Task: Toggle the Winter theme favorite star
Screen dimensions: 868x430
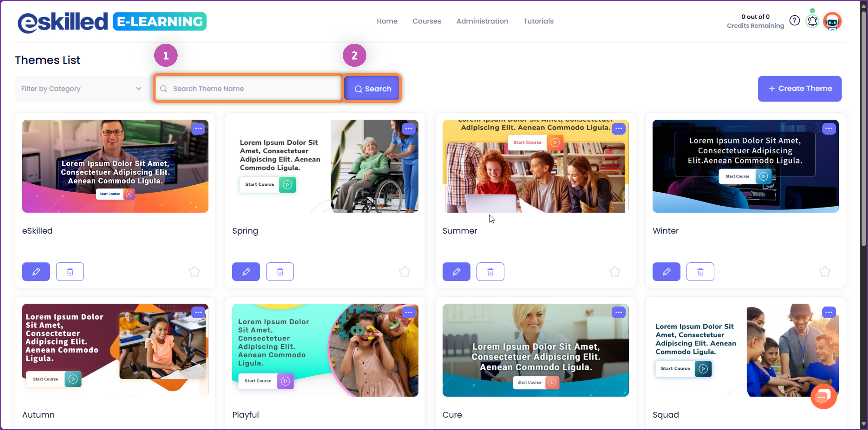Action: [824, 272]
